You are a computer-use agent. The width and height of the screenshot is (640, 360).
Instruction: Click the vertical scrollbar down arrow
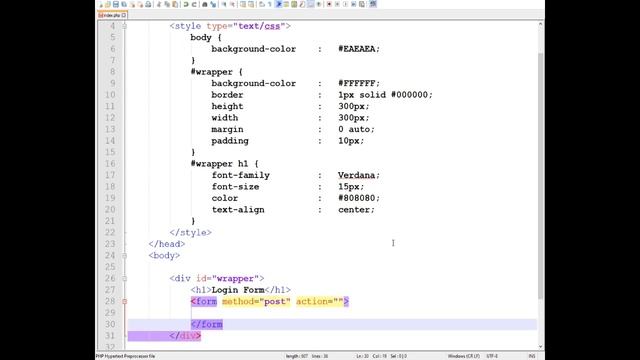(x=540, y=347)
